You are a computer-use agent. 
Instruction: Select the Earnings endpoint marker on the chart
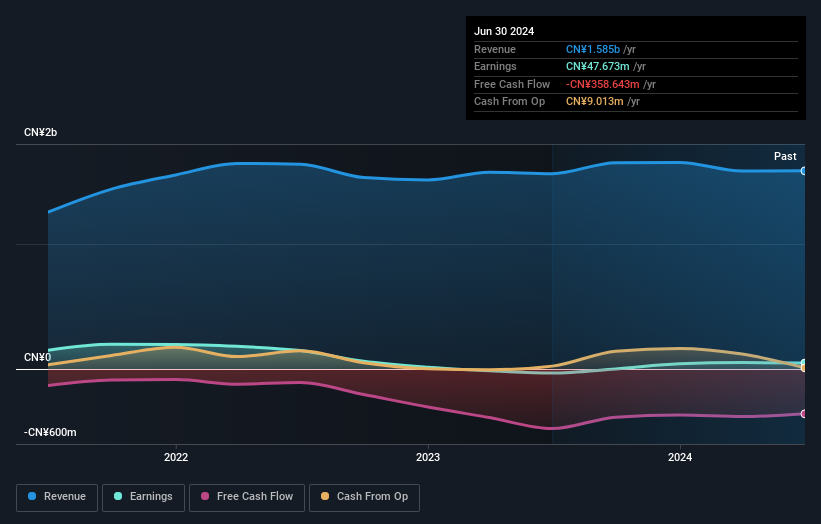click(x=803, y=363)
